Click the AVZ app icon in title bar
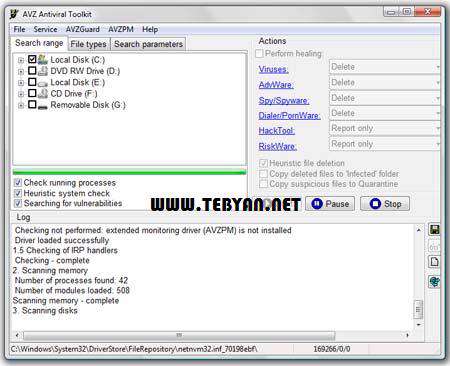Screen dimensions: 450x366 14,14
